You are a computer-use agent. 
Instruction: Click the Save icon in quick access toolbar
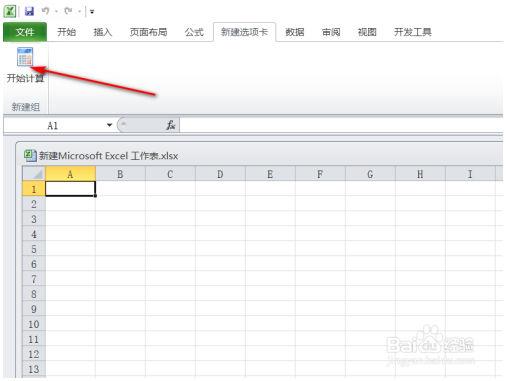(x=30, y=11)
